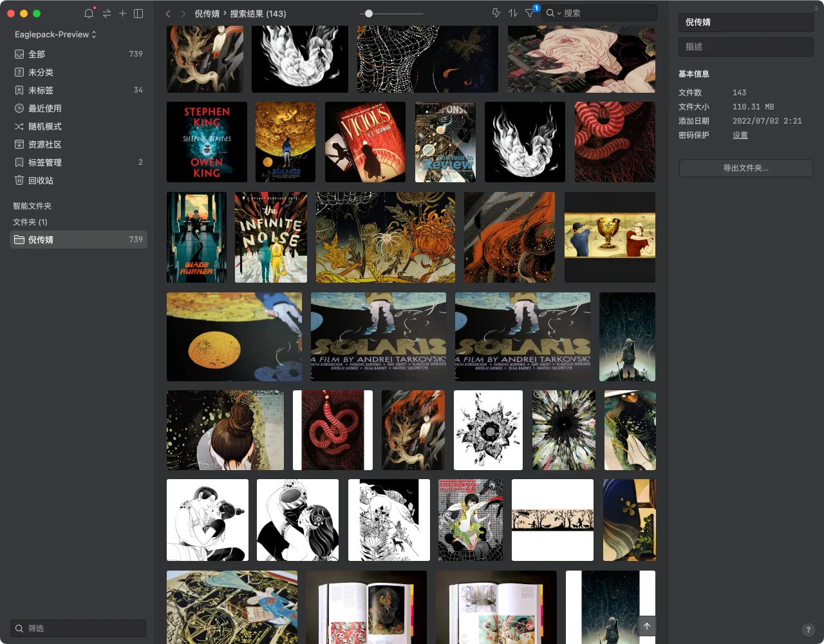Select the woman with hair bun thumbnail
824x644 pixels.
225,430
